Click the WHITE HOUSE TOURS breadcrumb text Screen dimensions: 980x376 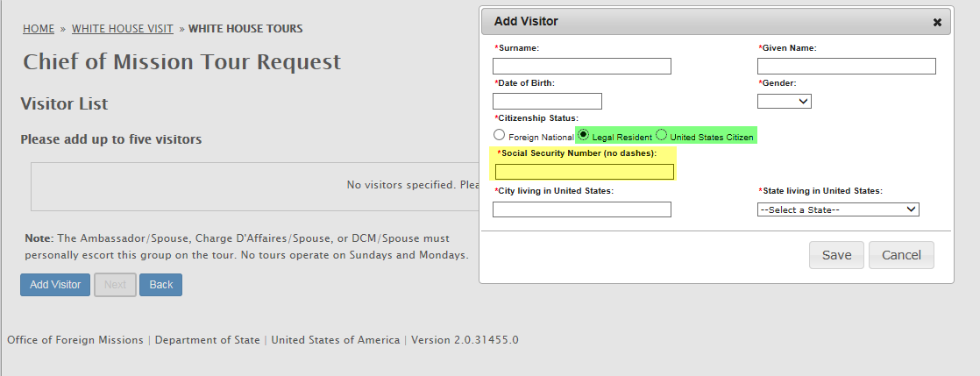point(245,29)
